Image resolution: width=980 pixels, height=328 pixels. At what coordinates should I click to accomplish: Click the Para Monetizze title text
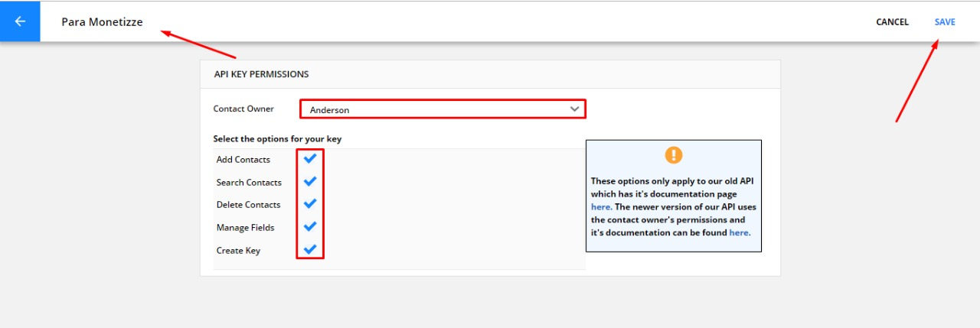(x=102, y=22)
